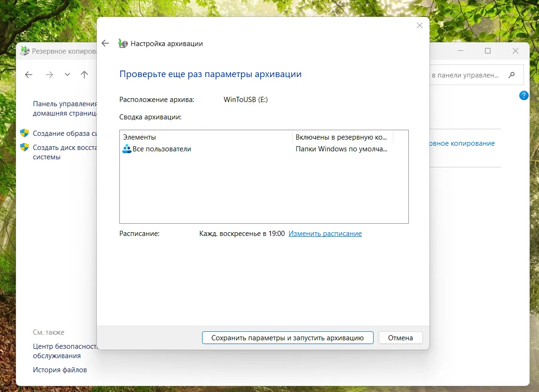Click the up-one-level arrow

pos(84,74)
